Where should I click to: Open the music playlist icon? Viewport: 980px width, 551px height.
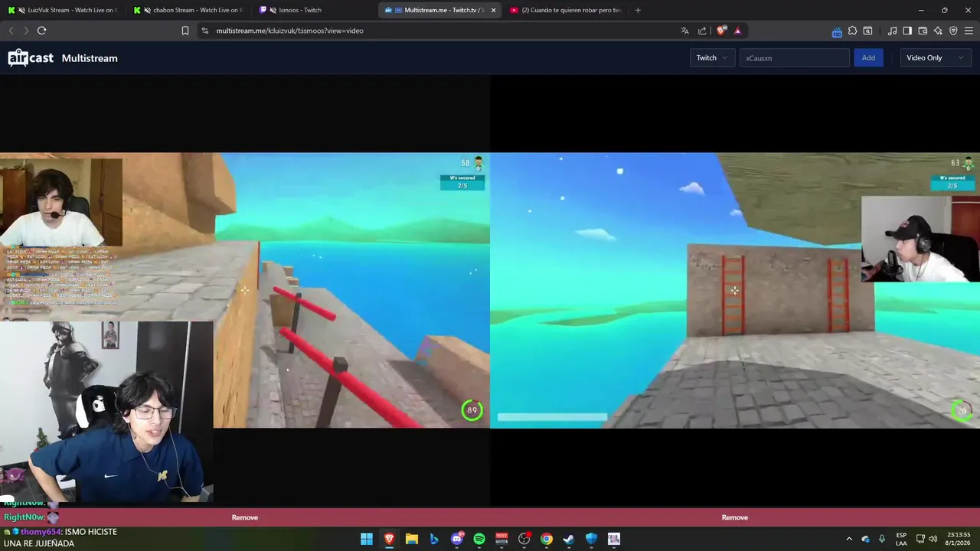tap(892, 31)
